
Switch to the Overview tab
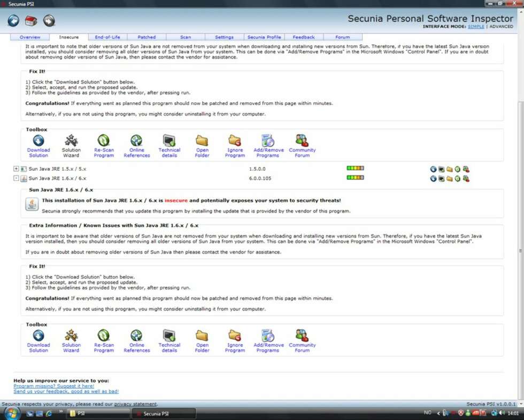pos(30,37)
